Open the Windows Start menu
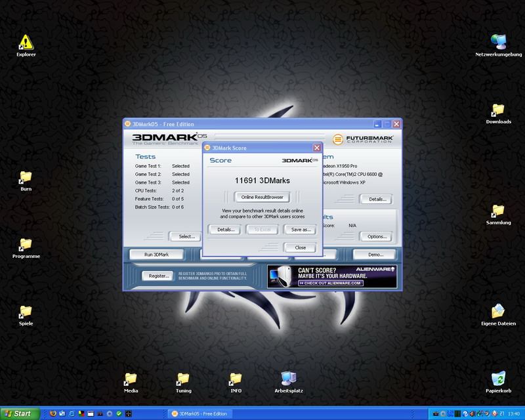525x420 pixels. [x=20, y=413]
